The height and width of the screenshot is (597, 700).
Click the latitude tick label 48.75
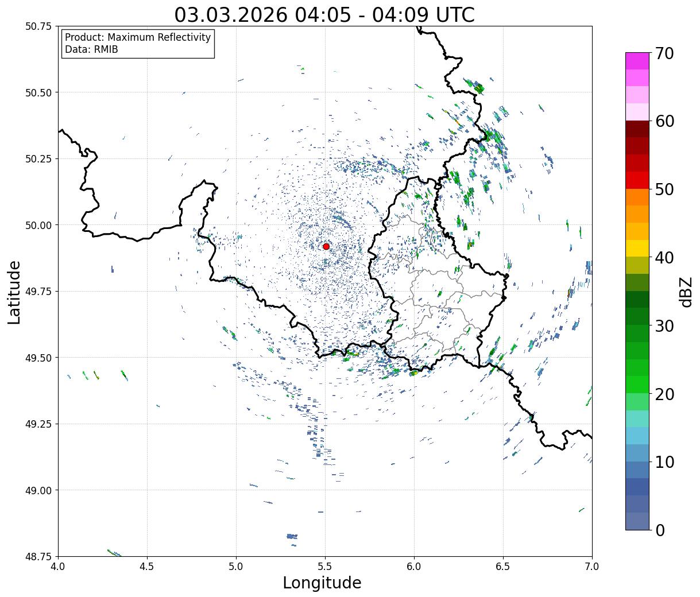click(38, 557)
